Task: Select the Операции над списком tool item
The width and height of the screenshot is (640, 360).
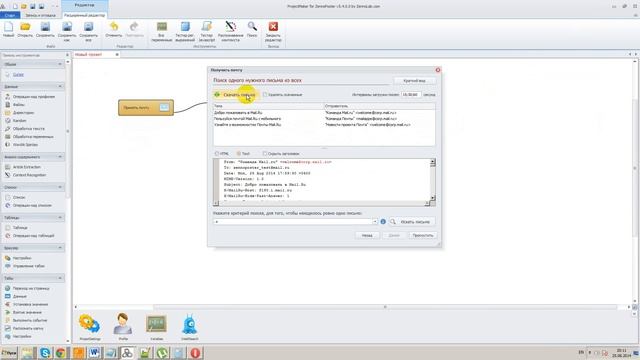Action: point(28,205)
